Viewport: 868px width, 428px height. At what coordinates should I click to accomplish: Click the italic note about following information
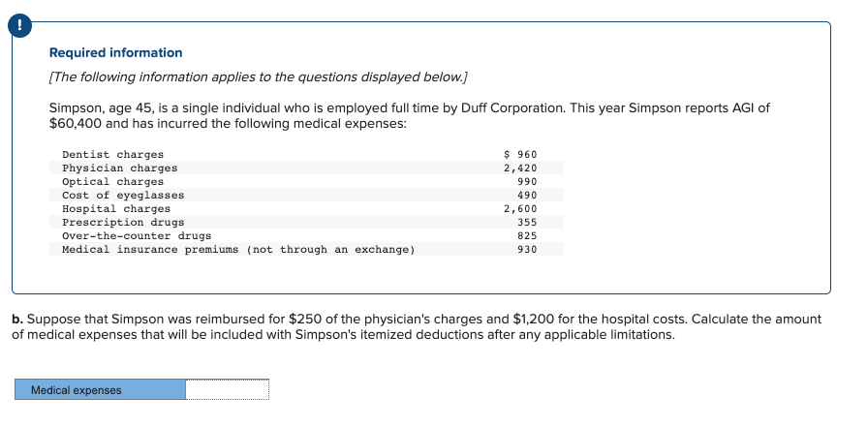tap(259, 76)
